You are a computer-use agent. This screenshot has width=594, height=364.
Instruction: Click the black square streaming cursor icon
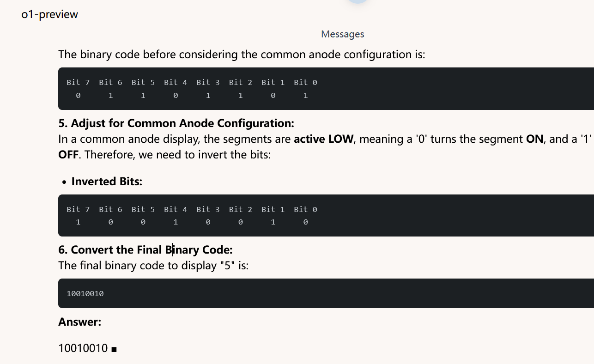coord(114,350)
